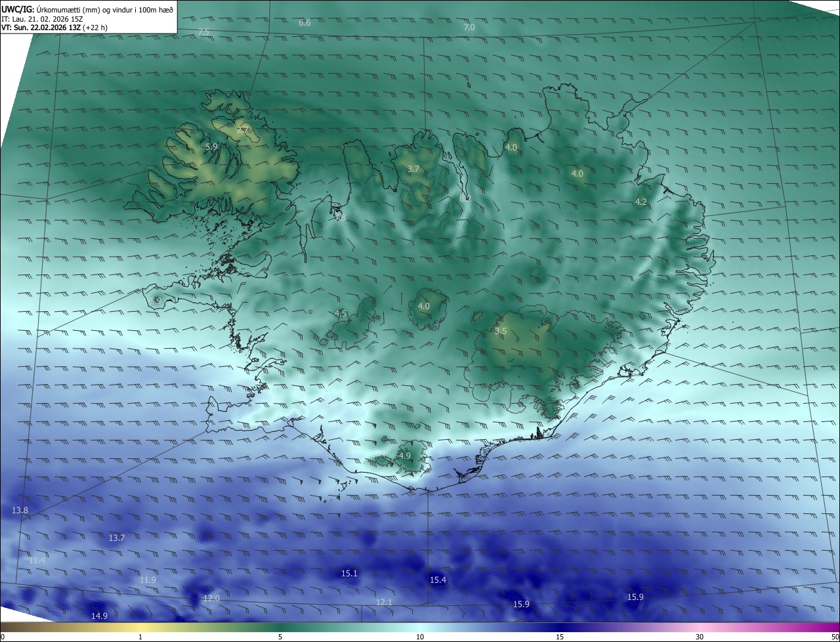
Task: Click the valid time line 'VT: Sun. 22.02.2026 13Z (+22 h)'
Action: pyautogui.click(x=54, y=28)
